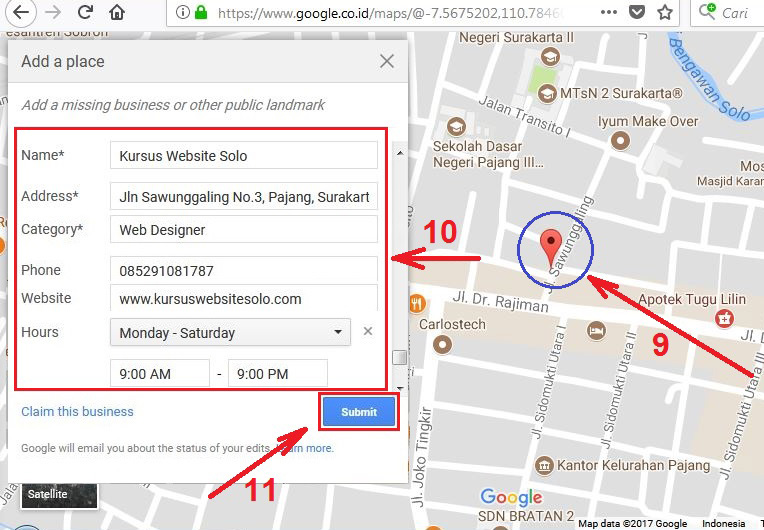Click the SDN BRATAN 2 label
This screenshot has height=530, width=764.
(x=526, y=516)
